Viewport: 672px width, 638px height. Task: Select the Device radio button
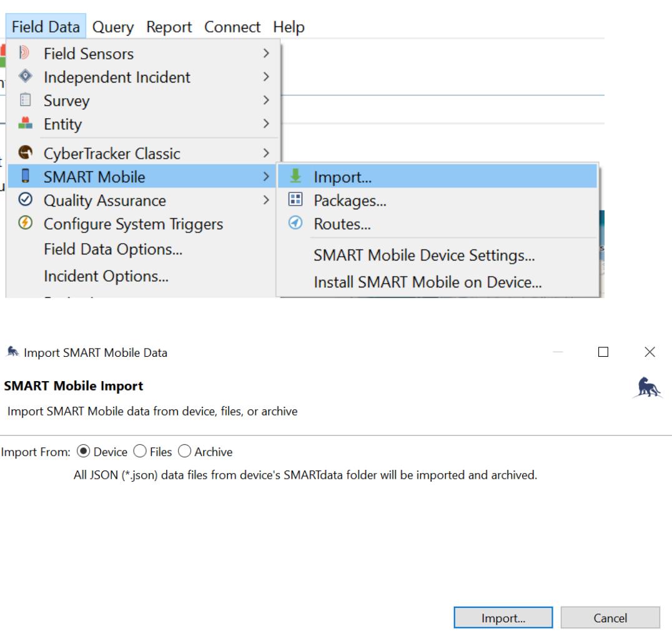(x=81, y=452)
